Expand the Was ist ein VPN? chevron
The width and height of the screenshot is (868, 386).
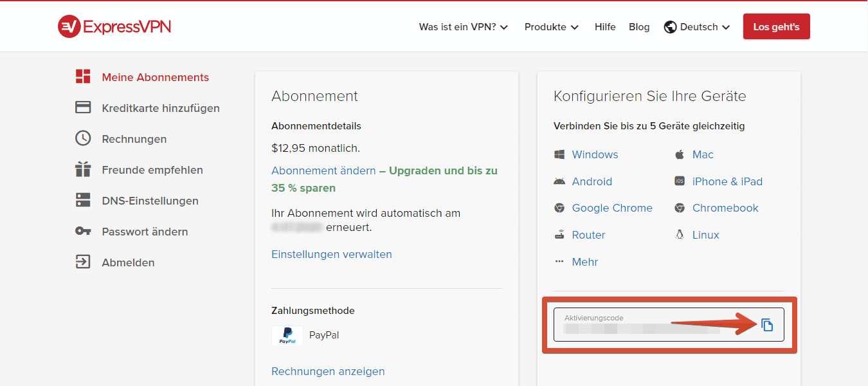(x=504, y=28)
